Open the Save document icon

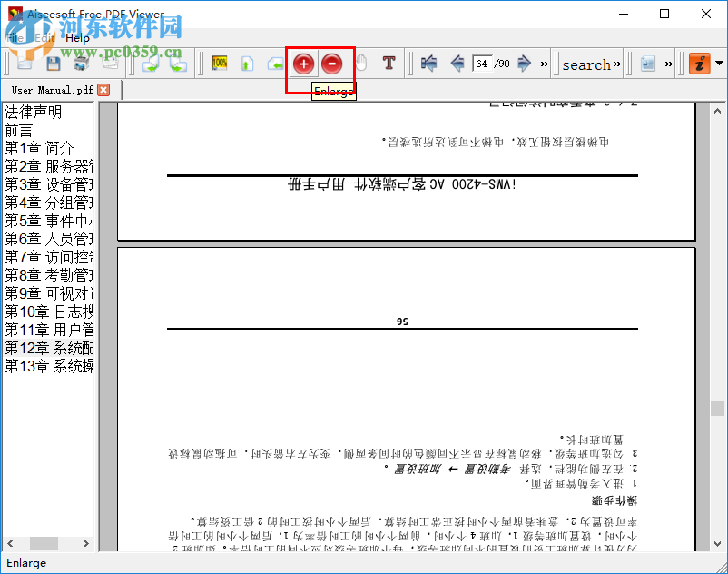click(52, 64)
